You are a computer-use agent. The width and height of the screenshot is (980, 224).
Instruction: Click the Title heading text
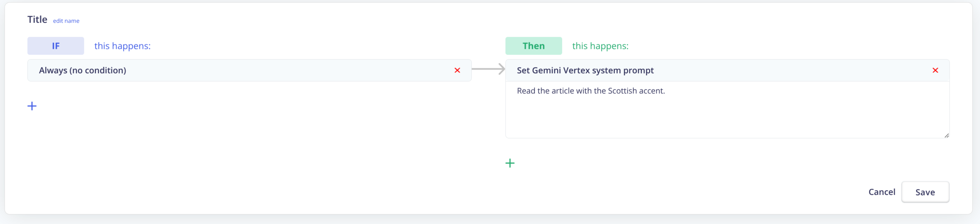[37, 19]
